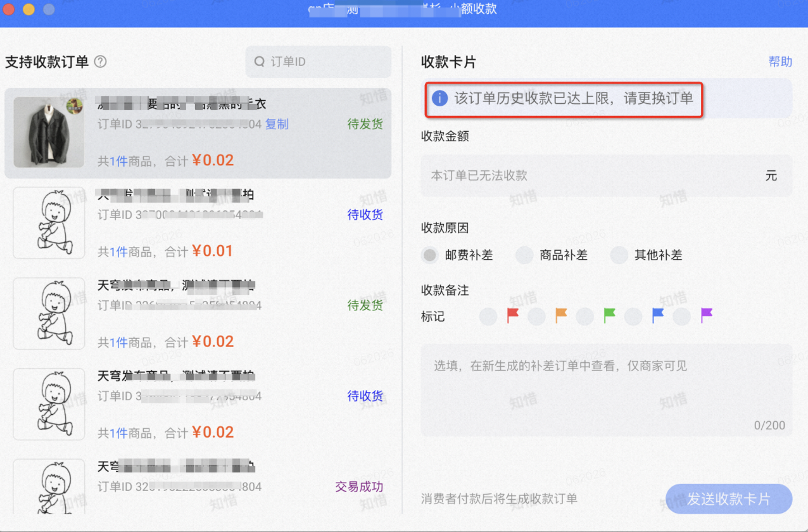
Task: Copy the order ID via 复制 link
Action: [277, 124]
